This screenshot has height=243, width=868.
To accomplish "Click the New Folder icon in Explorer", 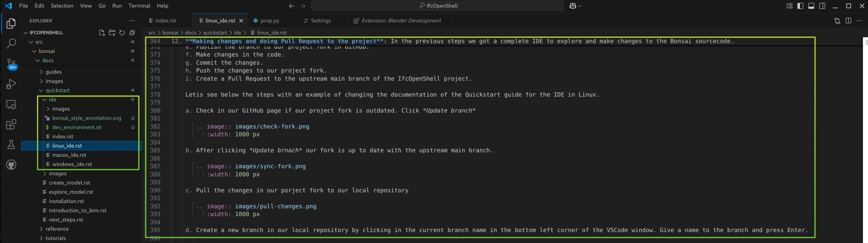I will 112,33.
